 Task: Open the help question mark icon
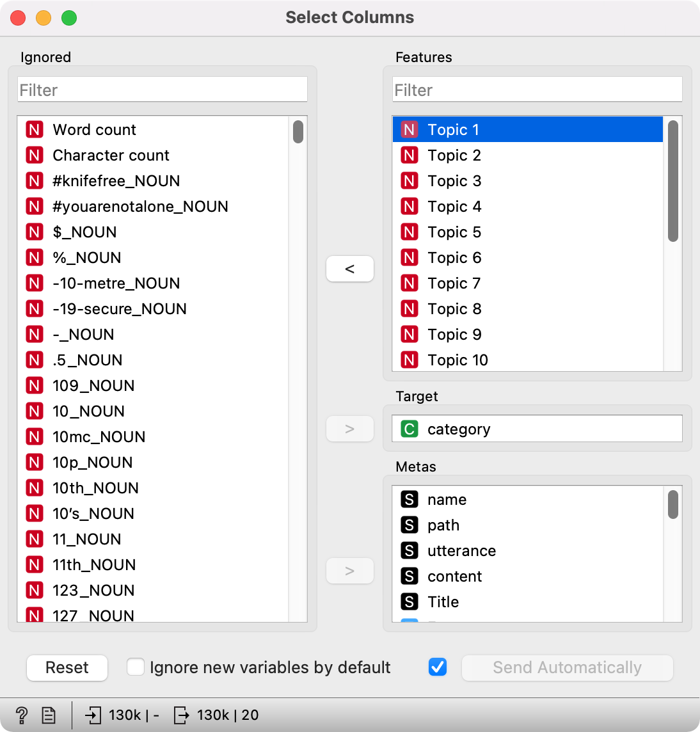(21, 715)
